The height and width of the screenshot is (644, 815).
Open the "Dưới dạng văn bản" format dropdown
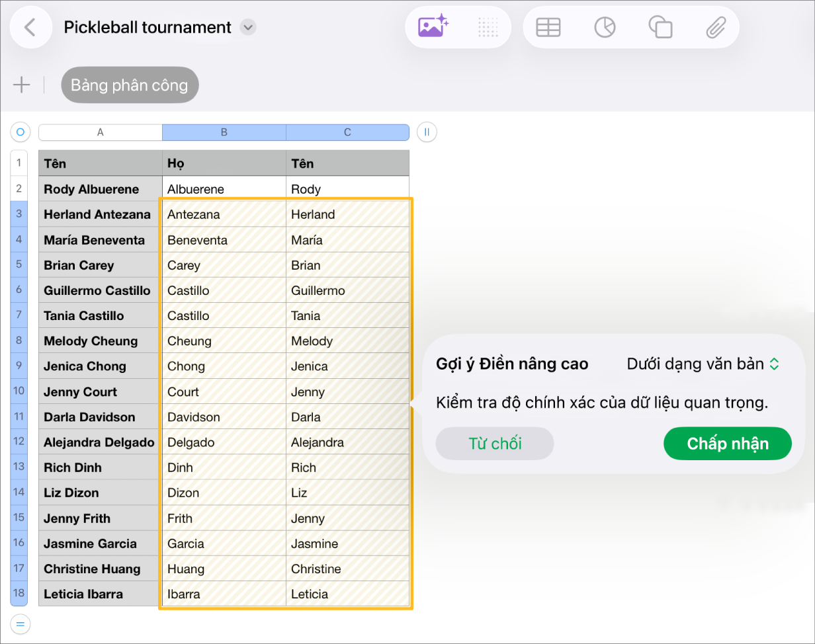click(703, 364)
